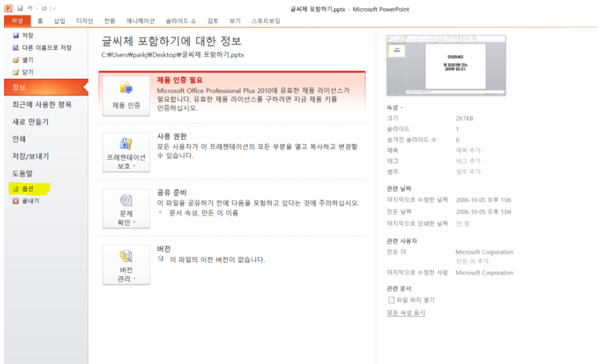Click the Save icon in quick access toolbar
The image size is (600, 364).
pos(20,8)
